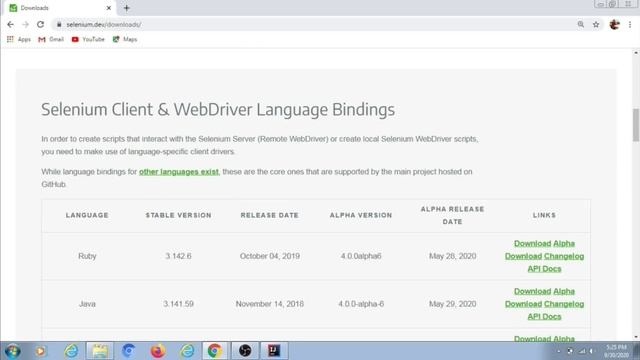Click the ALPHA RELEASE DATE column header
The image size is (640, 360).
tap(452, 215)
